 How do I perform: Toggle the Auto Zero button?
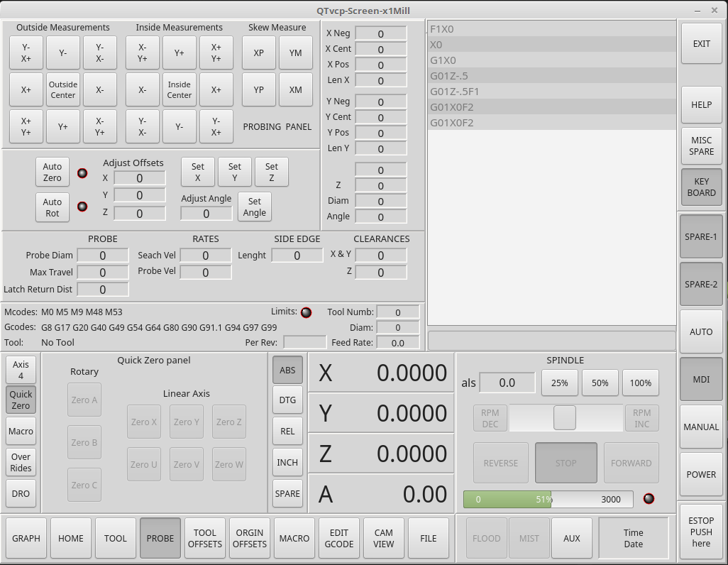click(53, 172)
